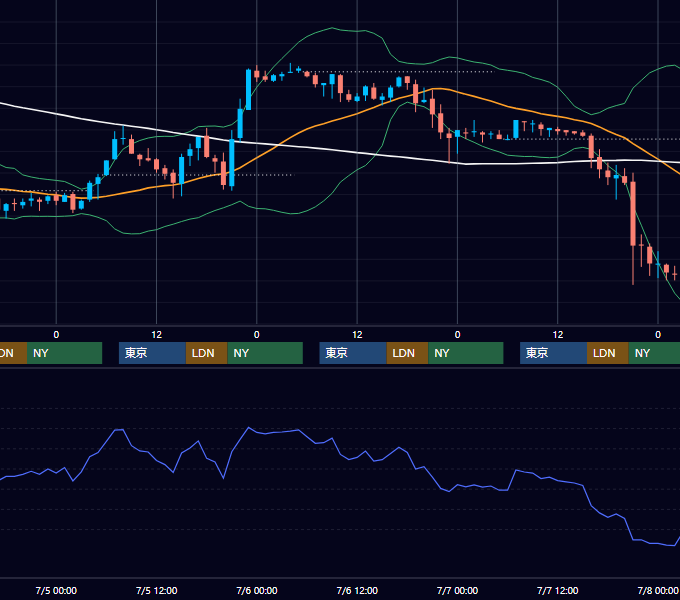
Task: Click the date label "7/8 00:00"
Action: (658, 590)
